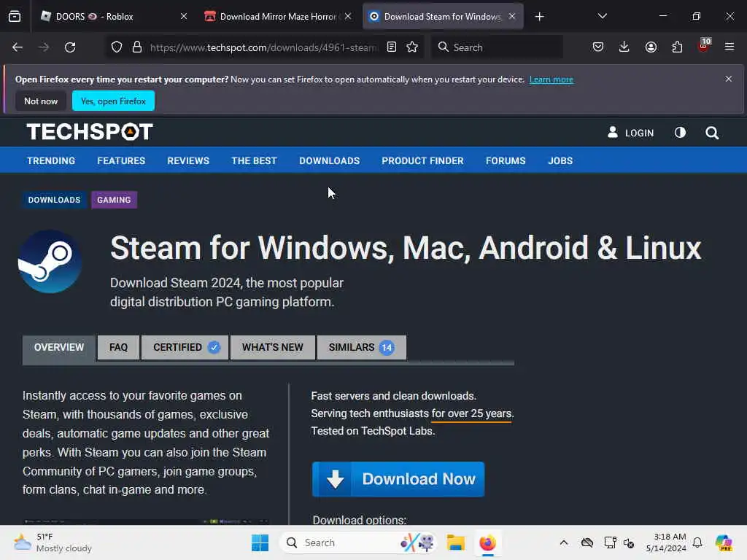Open the network display tray icon
The image size is (747, 560).
(x=611, y=542)
